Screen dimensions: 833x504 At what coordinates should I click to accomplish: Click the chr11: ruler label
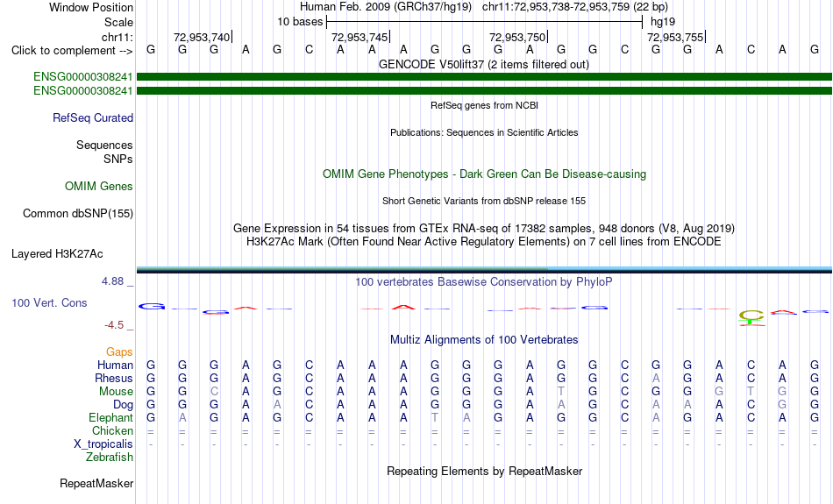pos(117,37)
